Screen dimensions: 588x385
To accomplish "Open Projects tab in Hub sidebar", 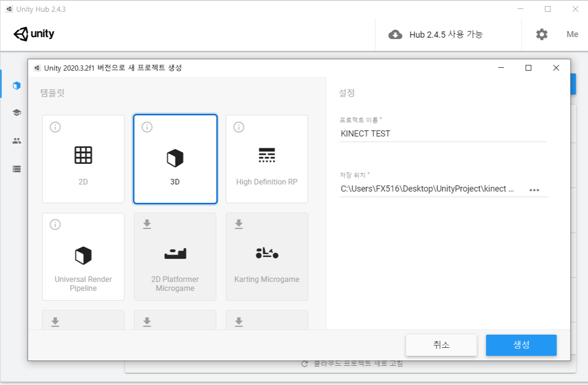I will pyautogui.click(x=17, y=86).
